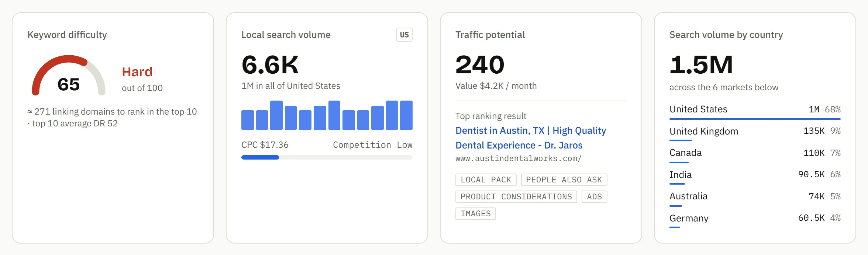Select the PRODUCT CONSIDERATIONS tag

pos(516,197)
